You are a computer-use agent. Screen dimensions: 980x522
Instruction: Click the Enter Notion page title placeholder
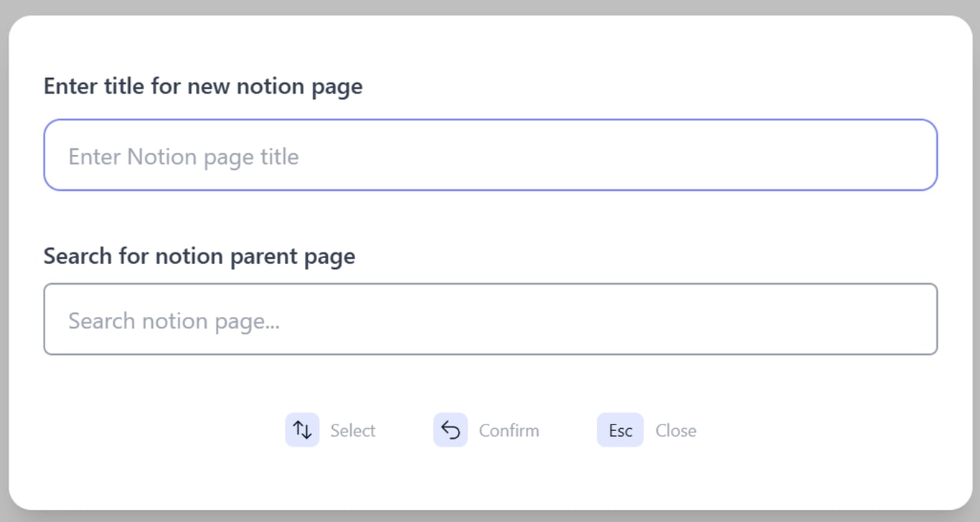coord(183,156)
